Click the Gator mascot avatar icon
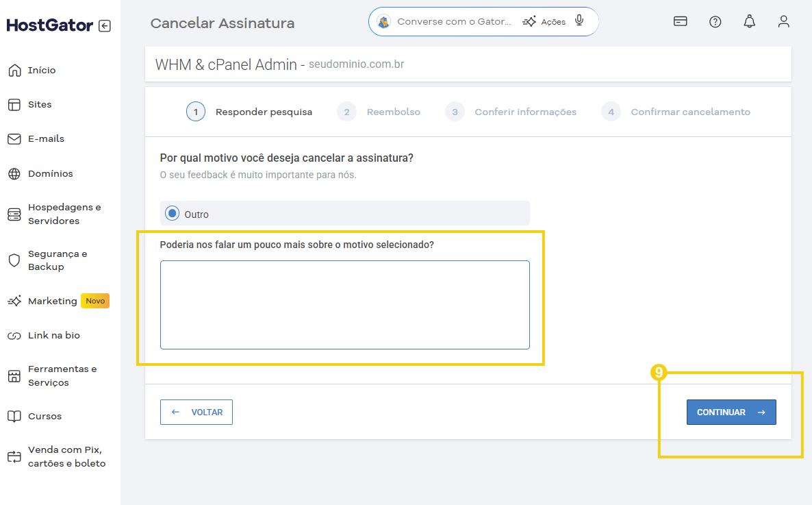Viewport: 812px width, 505px height. click(x=384, y=21)
